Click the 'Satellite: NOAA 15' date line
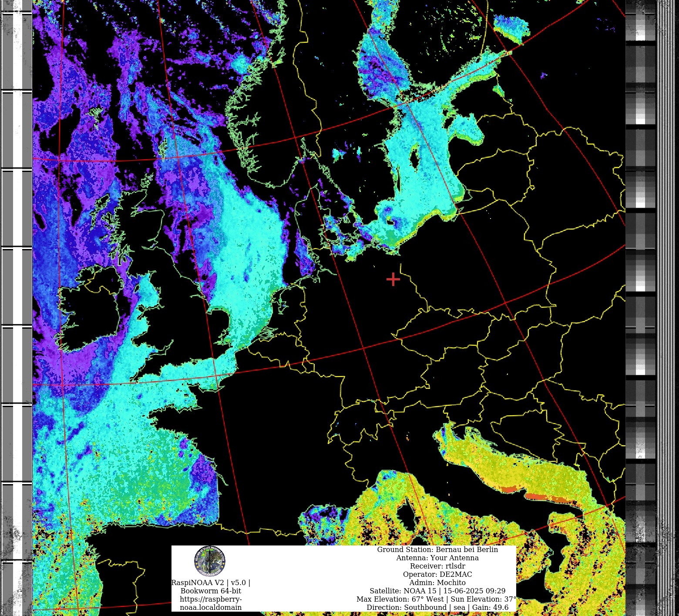This screenshot has width=679, height=616. (437, 591)
